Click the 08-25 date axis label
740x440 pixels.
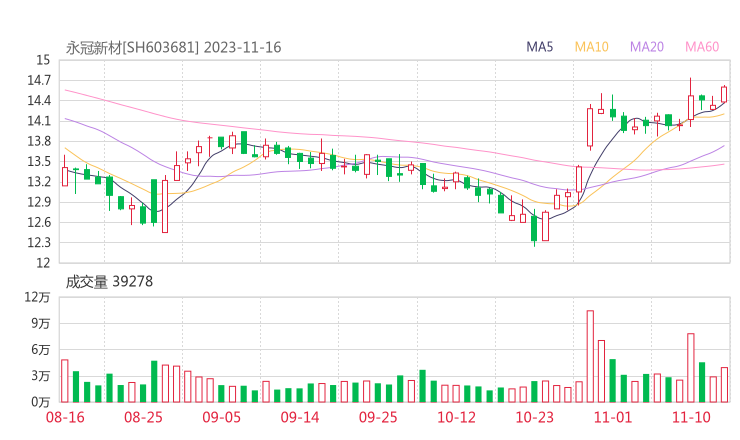pos(143,417)
